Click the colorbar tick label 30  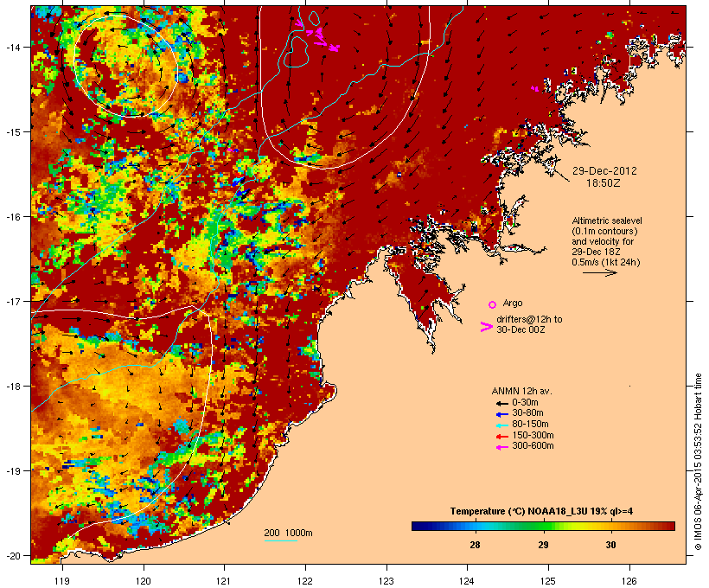coord(610,545)
